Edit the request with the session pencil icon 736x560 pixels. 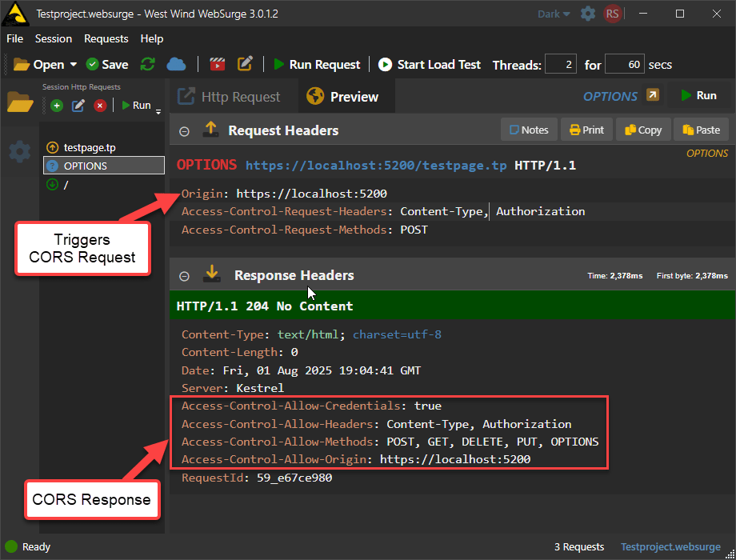click(78, 106)
